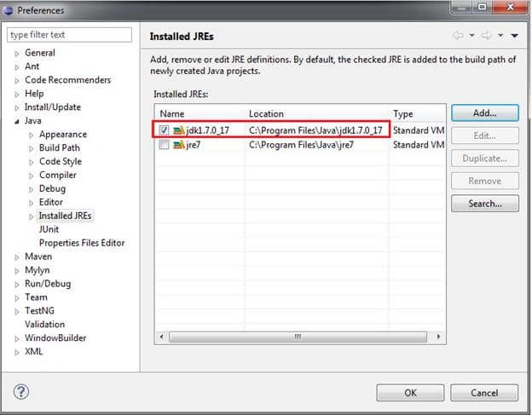This screenshot has width=532, height=415.
Task: Expand the Code Recommenders node
Action: click(17, 81)
